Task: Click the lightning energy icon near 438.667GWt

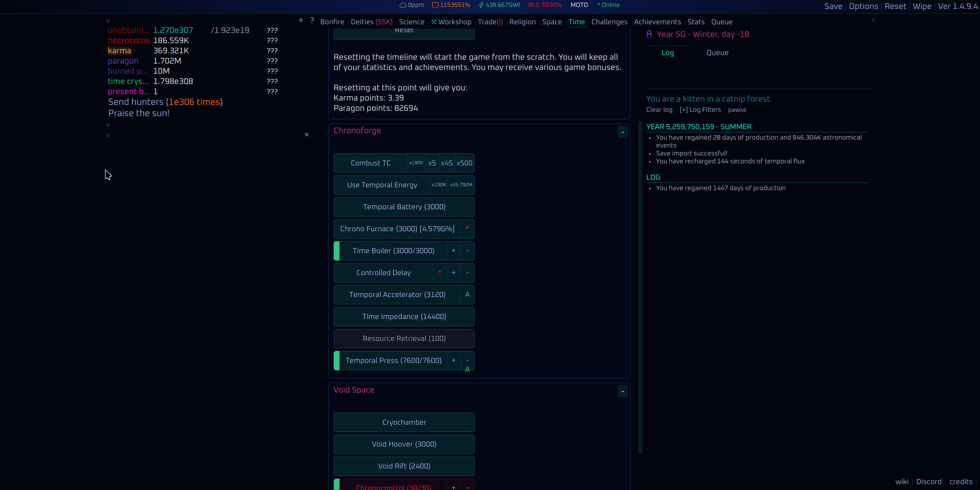Action: (481, 5)
